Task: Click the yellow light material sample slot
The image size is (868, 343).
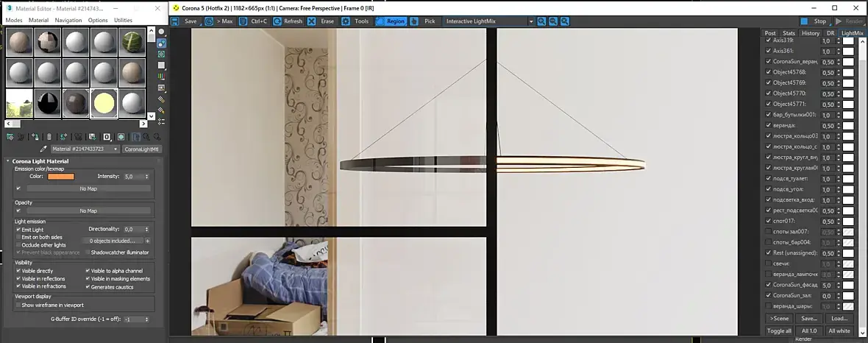Action: [104, 103]
